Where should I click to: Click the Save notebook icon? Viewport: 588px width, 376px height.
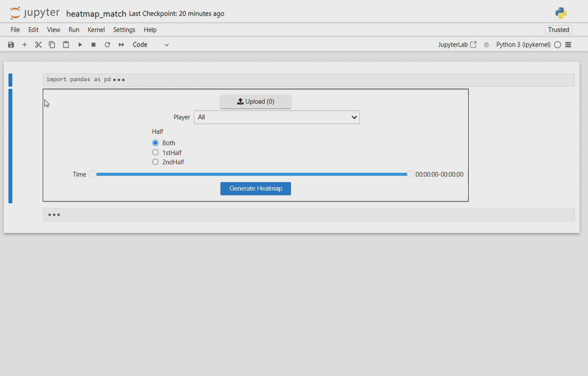click(x=11, y=45)
